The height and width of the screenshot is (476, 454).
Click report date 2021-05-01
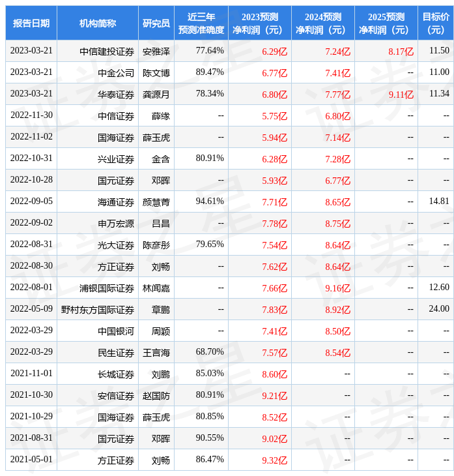click(31, 460)
